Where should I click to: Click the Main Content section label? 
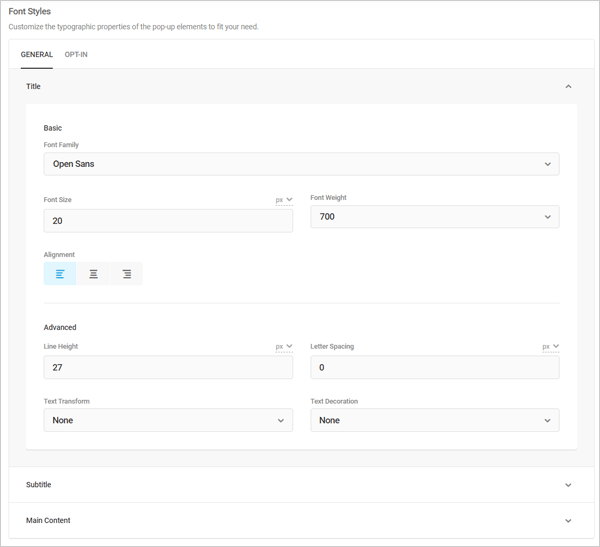click(x=48, y=521)
